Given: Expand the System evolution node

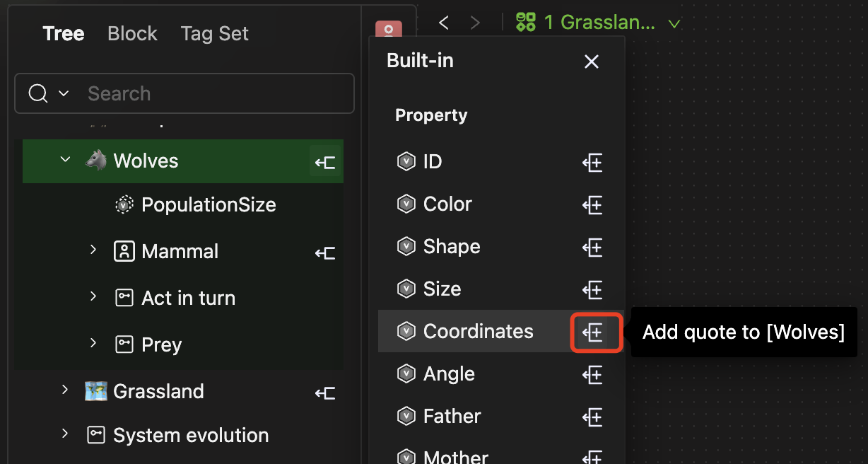Looking at the screenshot, I should pos(65,434).
